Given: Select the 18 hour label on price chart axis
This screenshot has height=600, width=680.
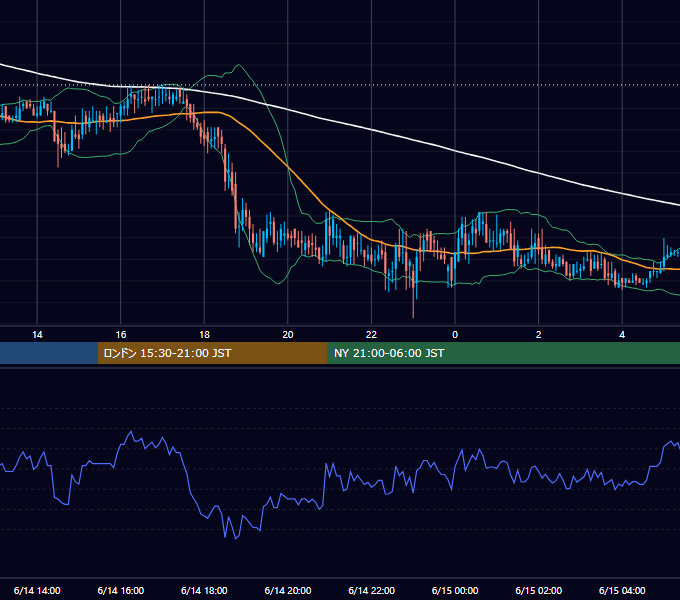Looking at the screenshot, I should pos(204,335).
